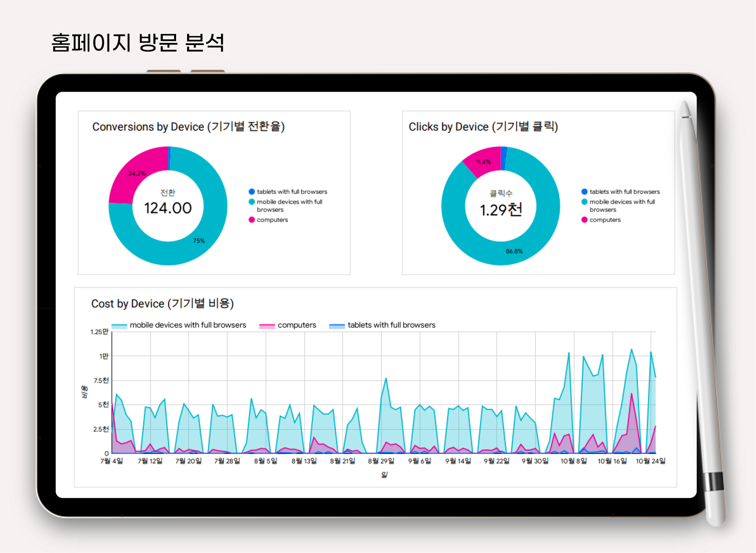Click the 홈페이지 방문 분석 page heading

tap(138, 43)
